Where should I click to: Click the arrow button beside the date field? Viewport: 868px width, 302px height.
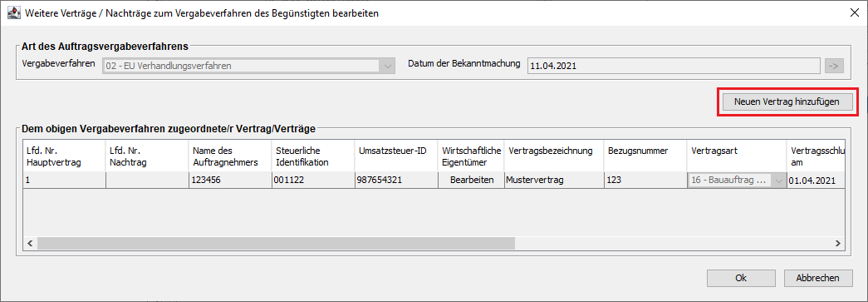coord(834,66)
